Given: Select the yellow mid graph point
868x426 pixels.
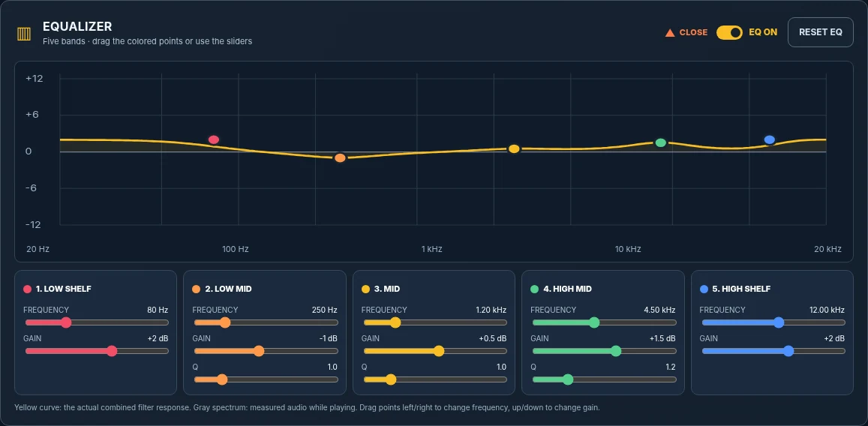Looking at the screenshot, I should point(514,148).
